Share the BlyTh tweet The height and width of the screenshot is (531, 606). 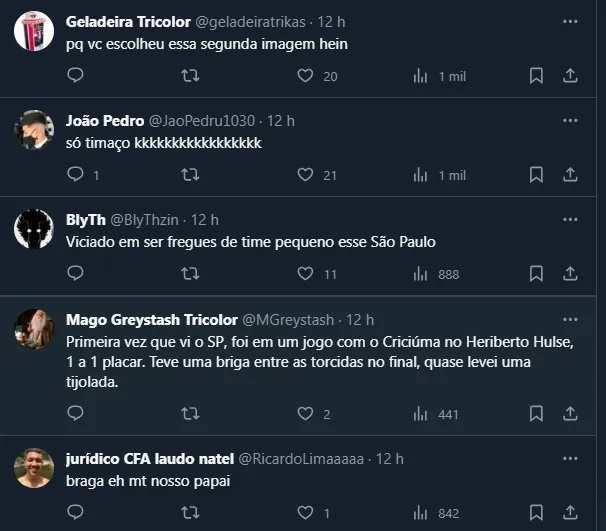(x=570, y=273)
